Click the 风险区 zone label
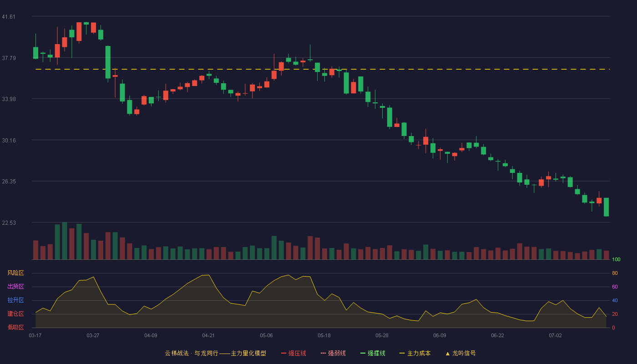Screen dimensions: 637x364 [x=15, y=273]
